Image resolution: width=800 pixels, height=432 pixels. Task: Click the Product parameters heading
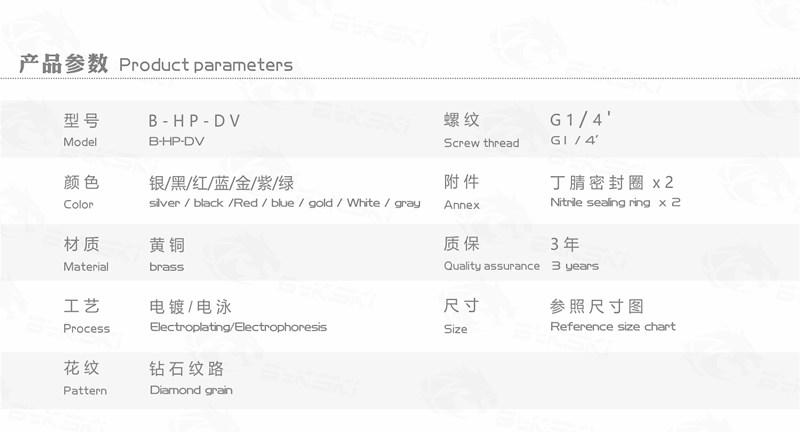pos(206,65)
